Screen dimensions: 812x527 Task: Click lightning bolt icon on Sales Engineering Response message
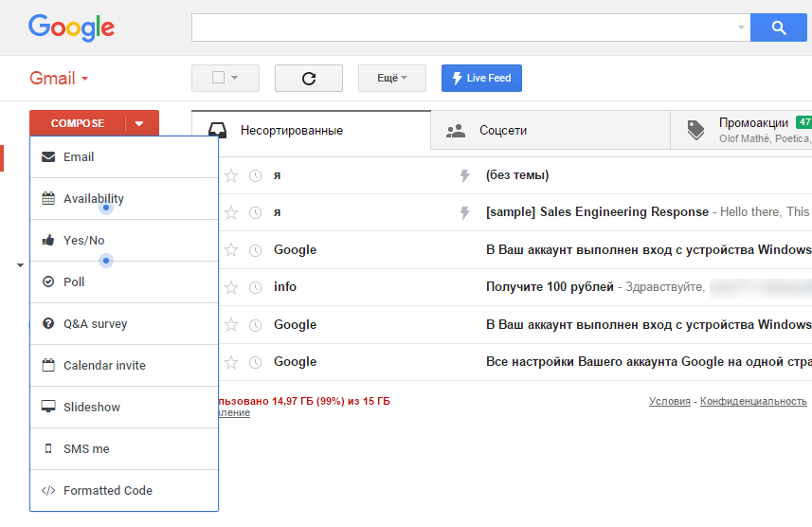click(x=465, y=212)
